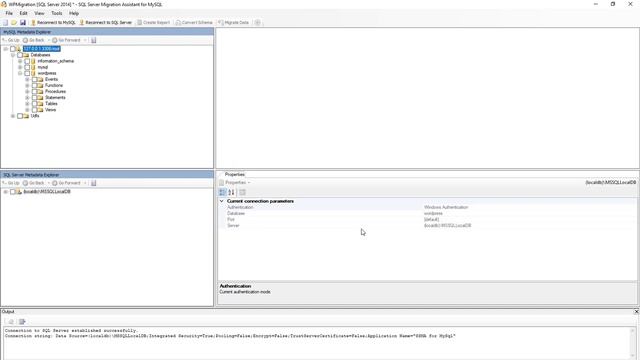
Task: Click the Migrate Data button
Action: tap(233, 22)
